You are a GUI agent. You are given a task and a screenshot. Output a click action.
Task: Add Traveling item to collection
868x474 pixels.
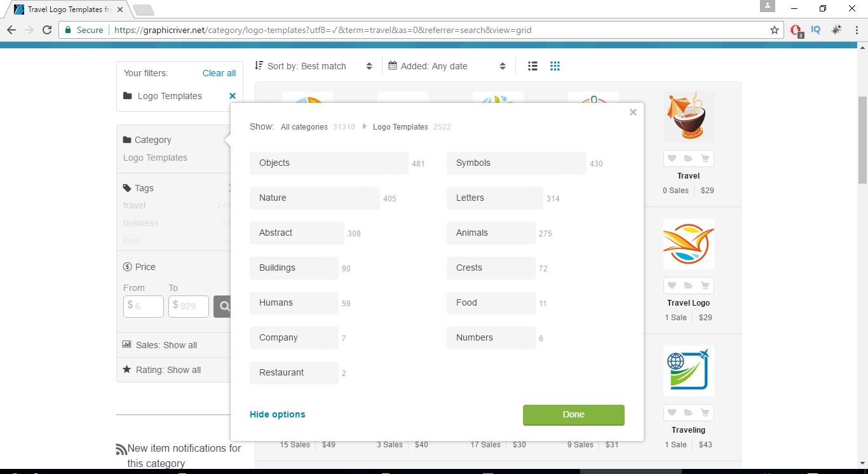pyautogui.click(x=688, y=413)
